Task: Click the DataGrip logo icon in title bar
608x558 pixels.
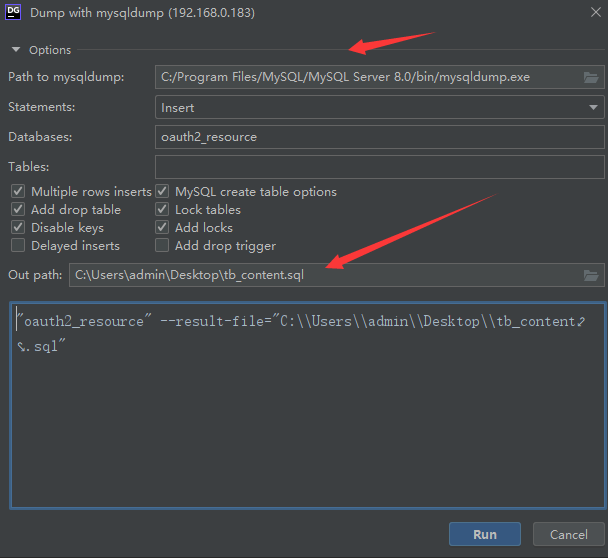Action: coord(13,12)
